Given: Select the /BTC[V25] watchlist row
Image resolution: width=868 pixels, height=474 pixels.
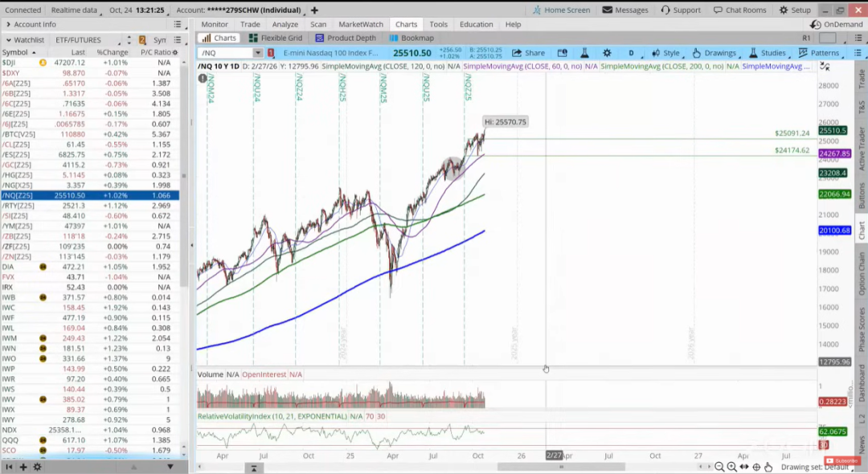Looking at the screenshot, I should click(x=90, y=134).
